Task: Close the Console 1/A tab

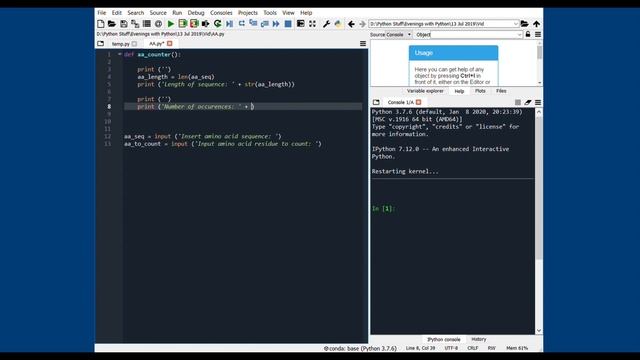Action: [418, 102]
